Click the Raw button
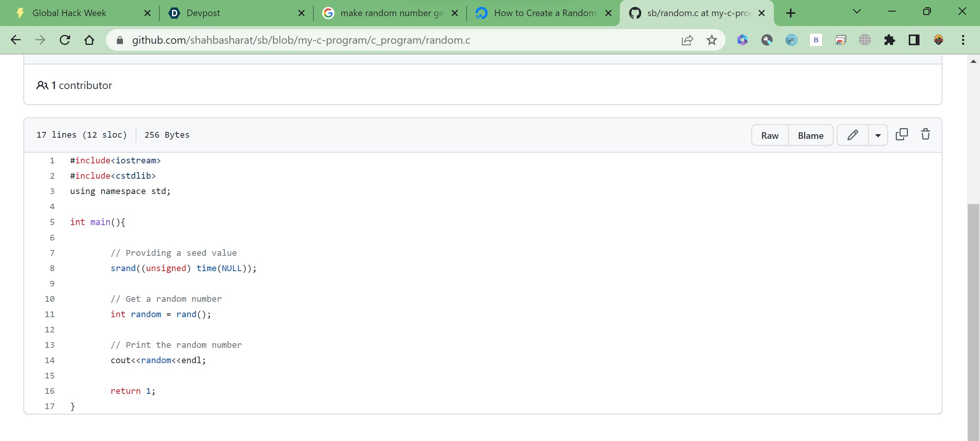980x441 pixels. coord(770,135)
